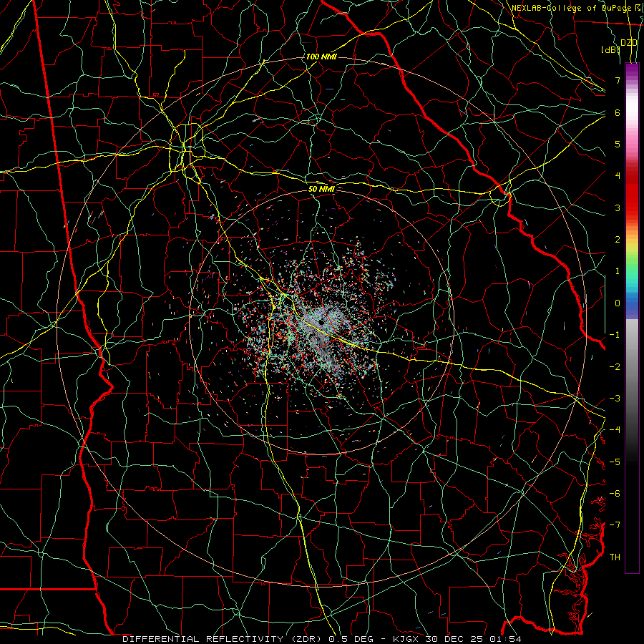Click the -5 value on color scale
This screenshot has height=644, width=644.
615,462
